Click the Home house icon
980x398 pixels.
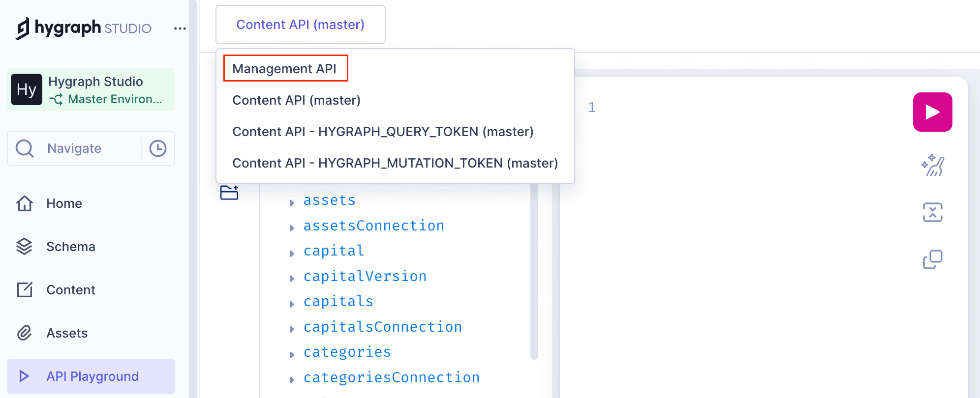tap(25, 203)
